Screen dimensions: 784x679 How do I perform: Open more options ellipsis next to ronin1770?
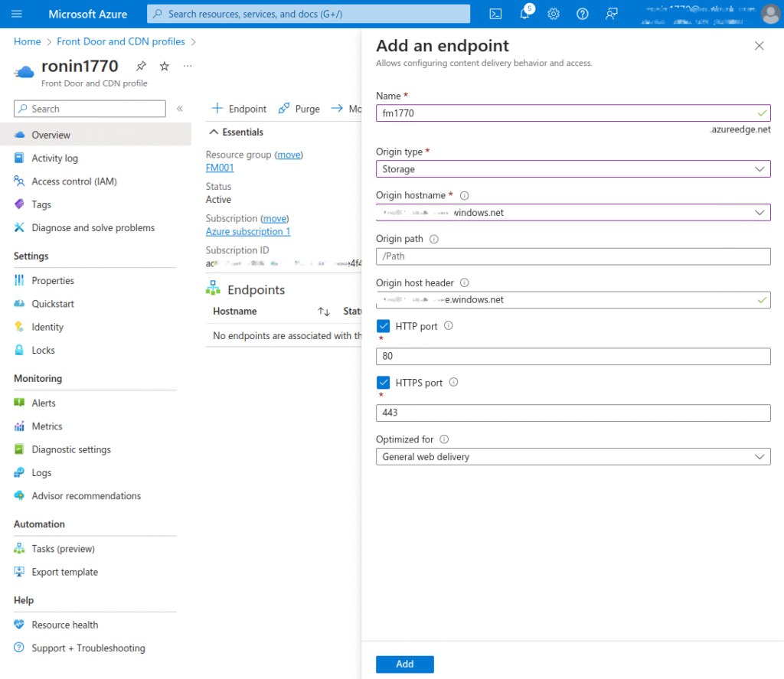click(188, 66)
